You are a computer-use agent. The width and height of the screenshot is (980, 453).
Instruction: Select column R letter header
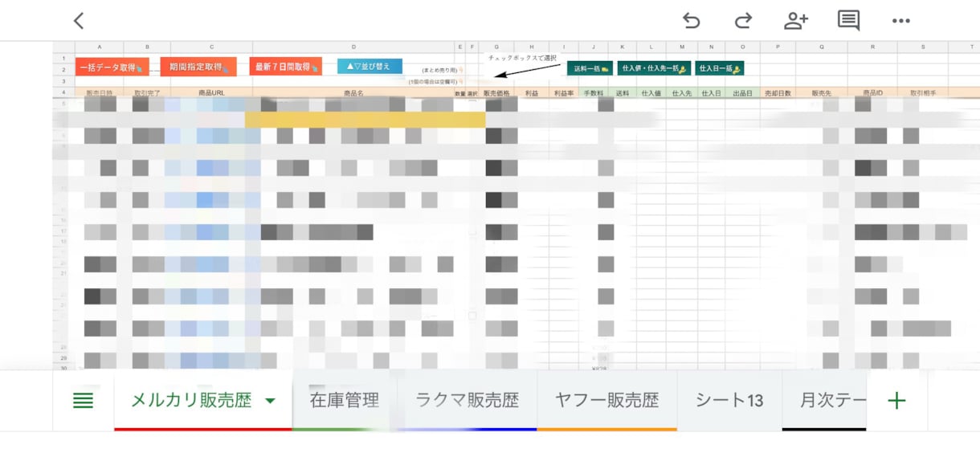coord(872,47)
